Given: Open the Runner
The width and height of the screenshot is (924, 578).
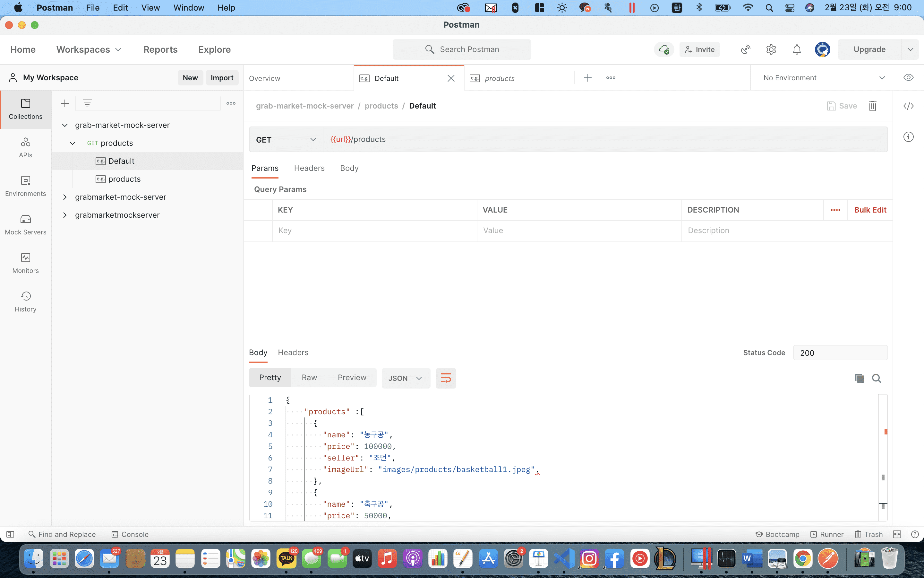Looking at the screenshot, I should coord(827,534).
